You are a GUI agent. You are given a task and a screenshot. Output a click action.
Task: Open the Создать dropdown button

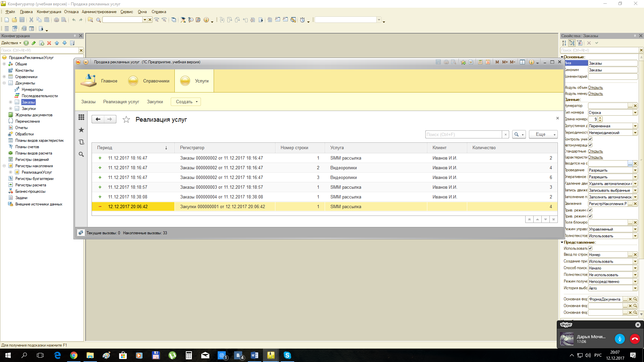(x=186, y=102)
